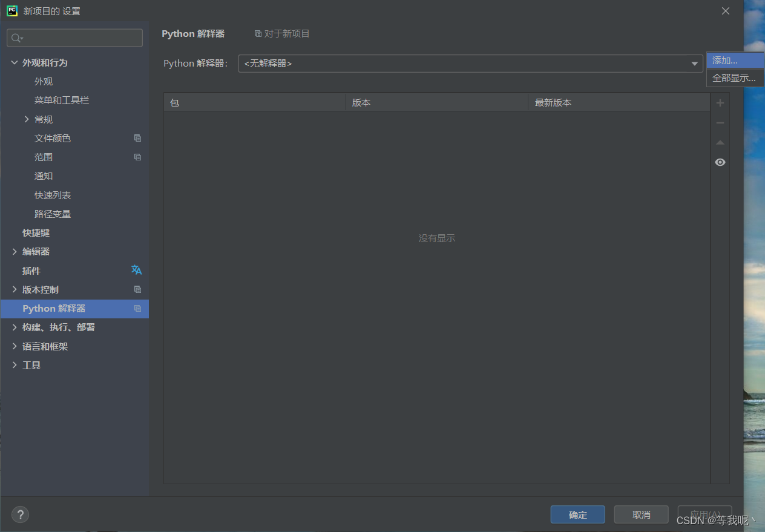The image size is (765, 532).
Task: Open the 快捷键 settings page
Action: [x=36, y=232]
